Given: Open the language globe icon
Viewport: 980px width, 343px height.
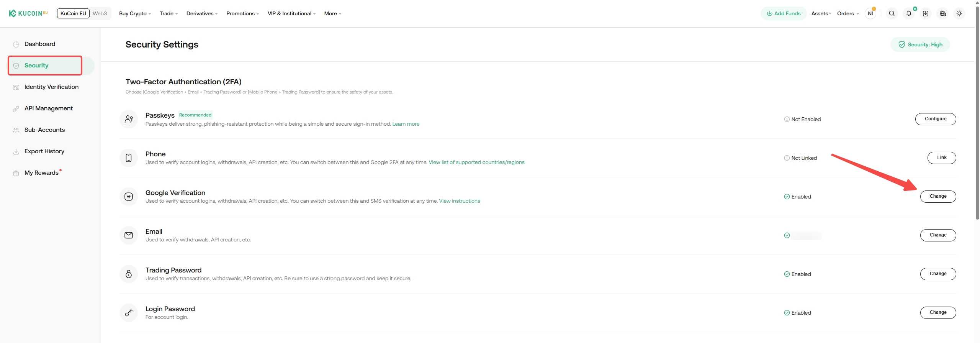Looking at the screenshot, I should click(942, 13).
